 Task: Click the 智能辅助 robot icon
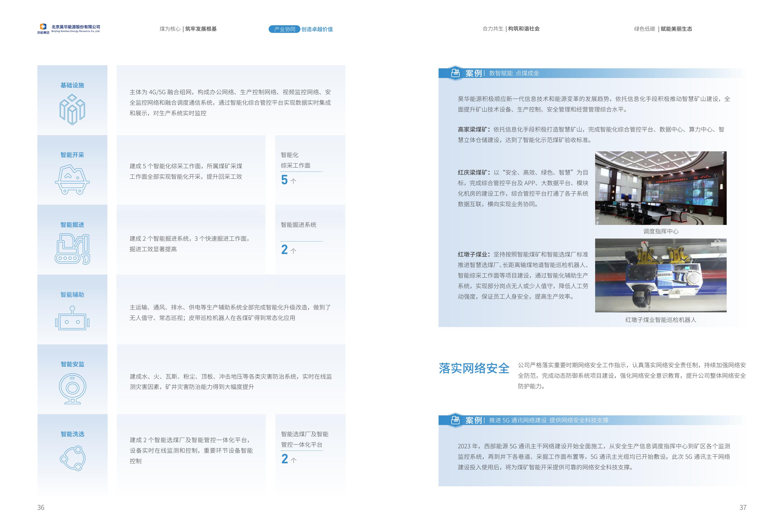(x=72, y=318)
